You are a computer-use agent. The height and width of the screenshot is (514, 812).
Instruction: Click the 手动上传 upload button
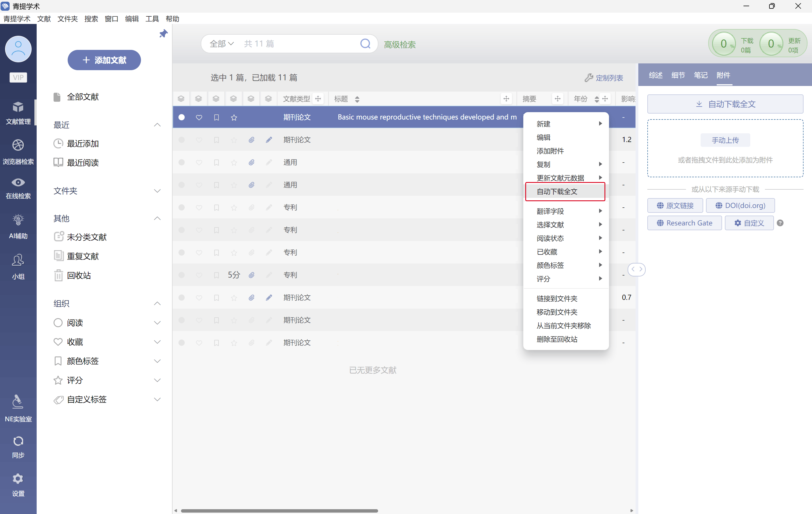725,140
